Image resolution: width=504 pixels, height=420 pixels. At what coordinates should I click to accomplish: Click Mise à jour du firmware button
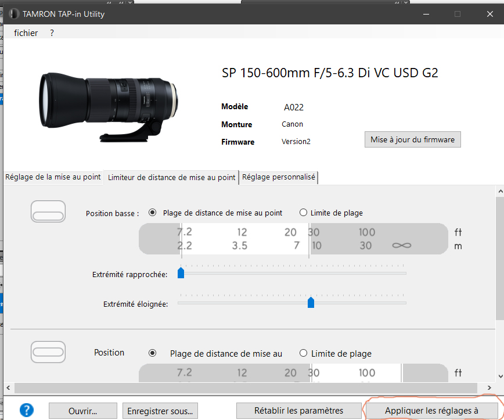[412, 139]
